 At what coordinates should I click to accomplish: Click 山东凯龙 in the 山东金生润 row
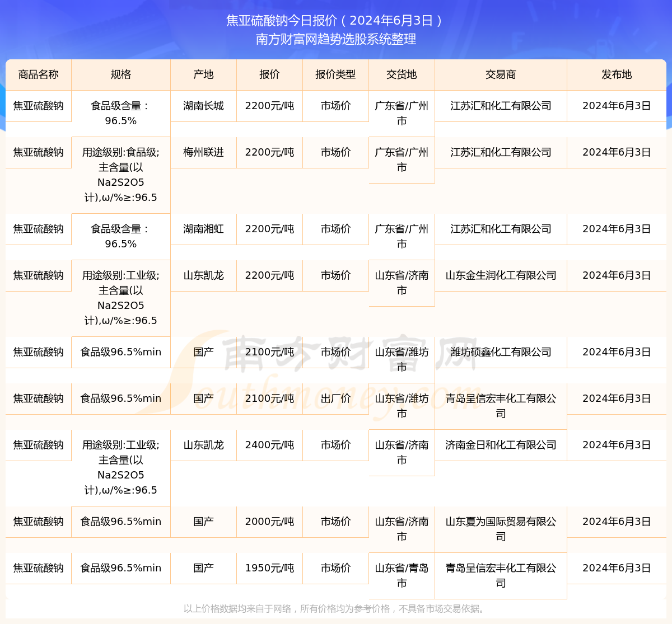(203, 275)
